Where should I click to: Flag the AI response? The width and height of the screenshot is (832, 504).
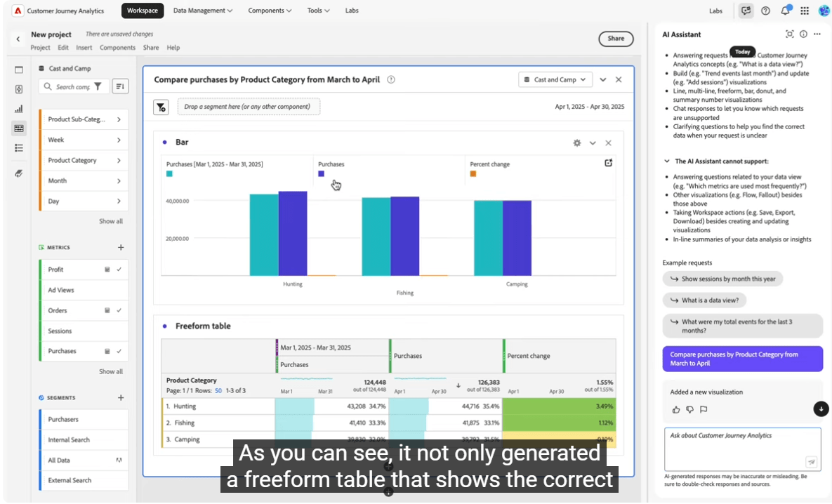click(x=703, y=409)
